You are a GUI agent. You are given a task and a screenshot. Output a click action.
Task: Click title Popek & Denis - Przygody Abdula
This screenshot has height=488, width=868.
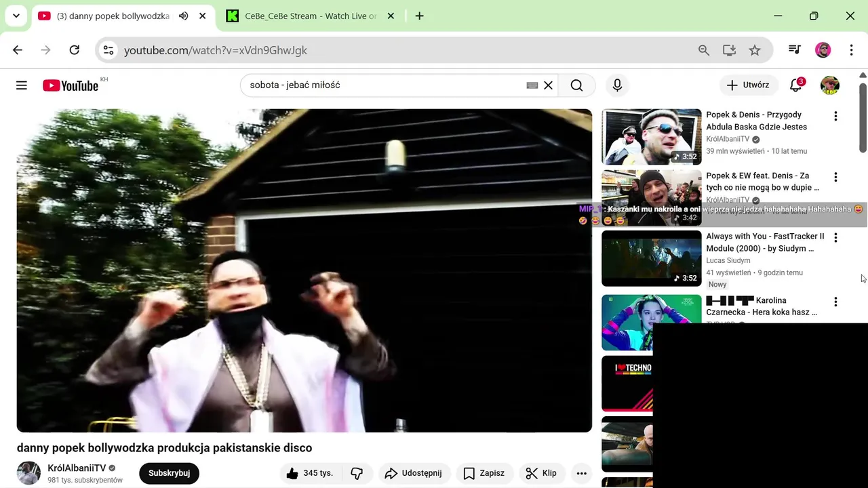756,121
